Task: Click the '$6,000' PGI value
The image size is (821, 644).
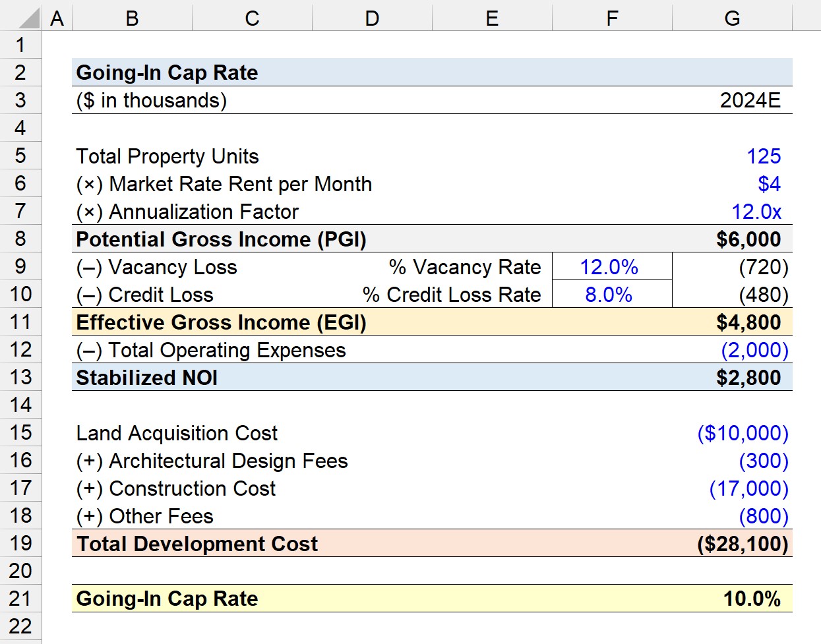Action: [748, 239]
